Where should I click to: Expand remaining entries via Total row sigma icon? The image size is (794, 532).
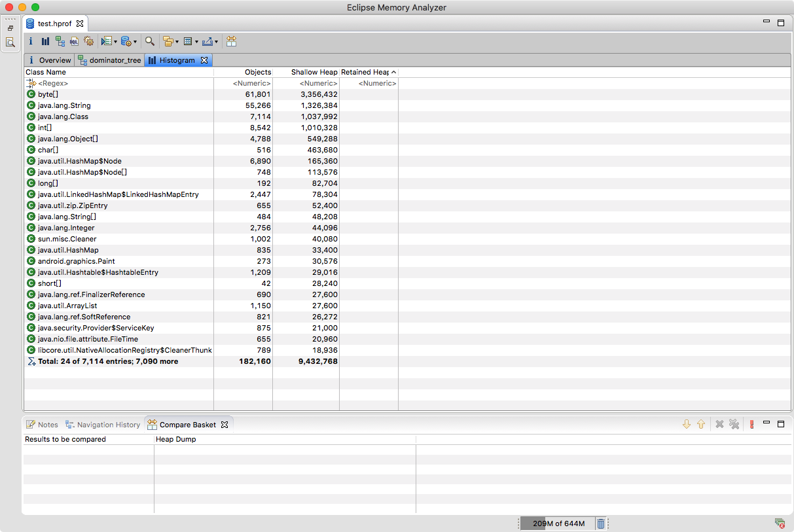click(x=31, y=361)
